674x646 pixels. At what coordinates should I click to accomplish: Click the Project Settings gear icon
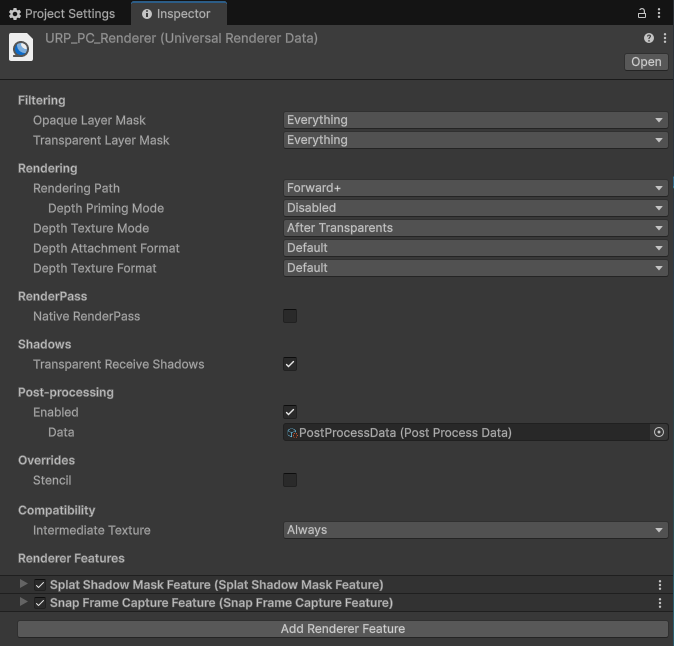coord(15,14)
